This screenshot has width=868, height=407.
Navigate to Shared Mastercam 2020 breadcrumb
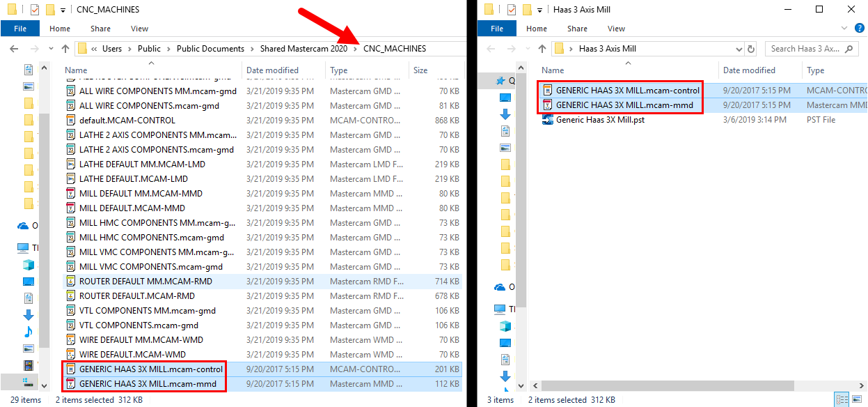click(303, 49)
